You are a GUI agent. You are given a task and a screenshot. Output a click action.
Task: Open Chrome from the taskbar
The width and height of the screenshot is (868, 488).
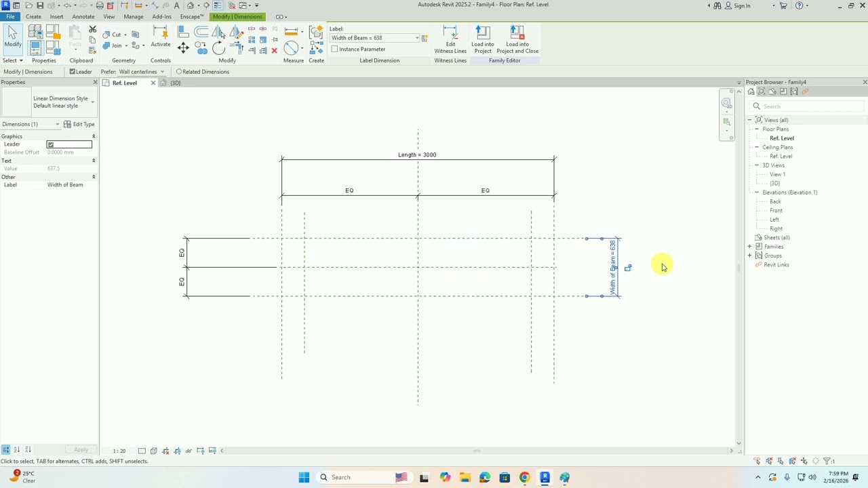coord(524,477)
